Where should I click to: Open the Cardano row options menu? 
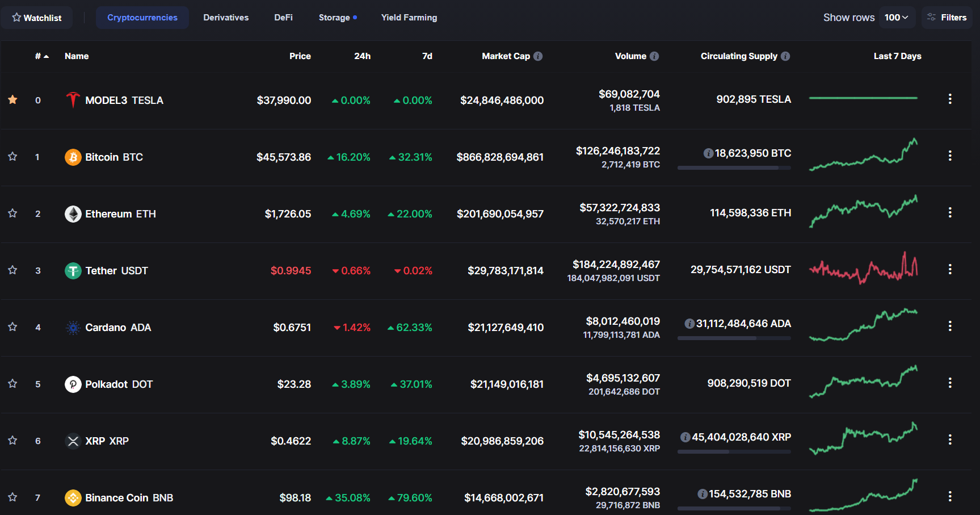coord(950,326)
